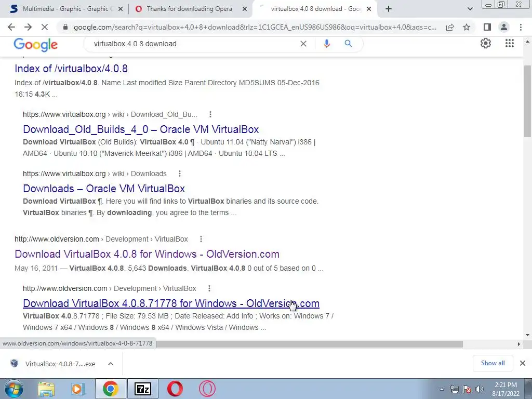532x399 pixels.
Task: Open Chrome side panel
Action: point(487,27)
